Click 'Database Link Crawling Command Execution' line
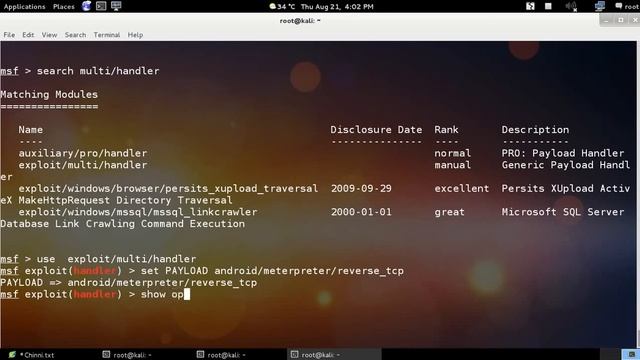 pyautogui.click(x=122, y=224)
